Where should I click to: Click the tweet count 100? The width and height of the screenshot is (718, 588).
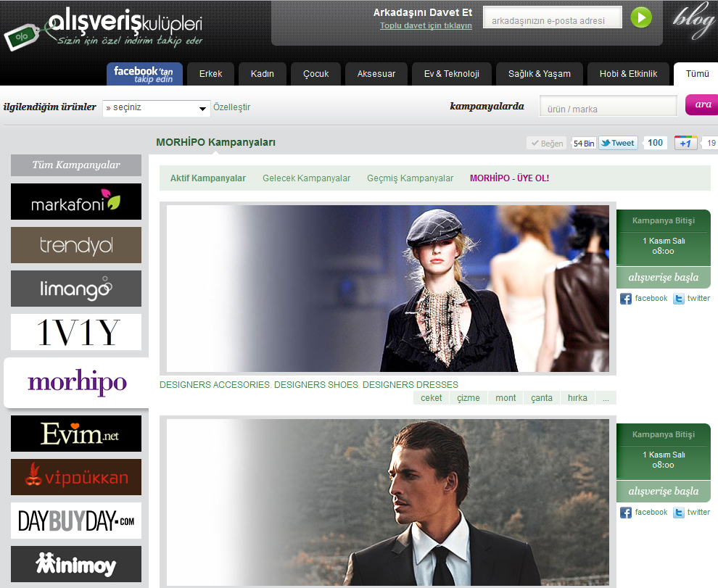tap(655, 143)
